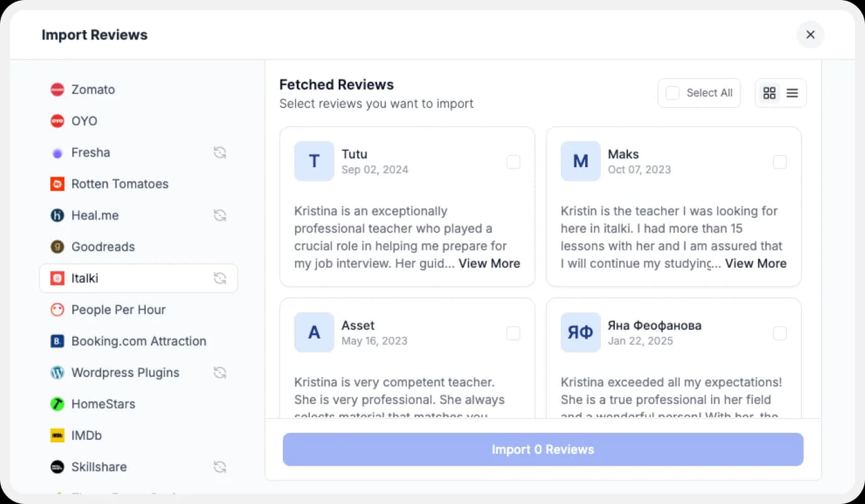Select the OYO source icon

pyautogui.click(x=57, y=121)
